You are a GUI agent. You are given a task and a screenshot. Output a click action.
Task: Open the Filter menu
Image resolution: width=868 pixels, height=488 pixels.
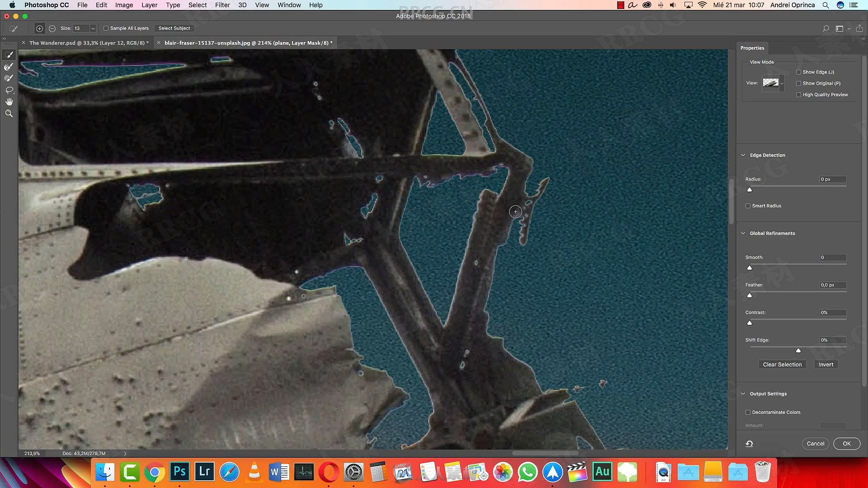coord(222,5)
